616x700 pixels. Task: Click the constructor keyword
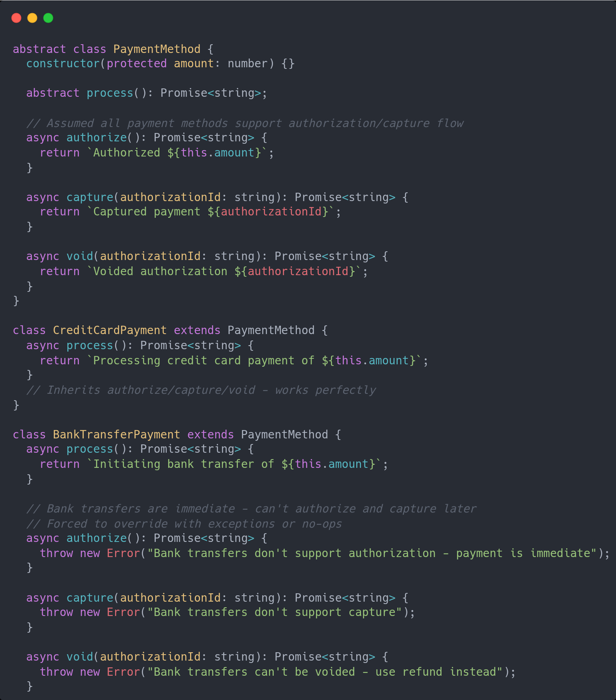tap(63, 64)
